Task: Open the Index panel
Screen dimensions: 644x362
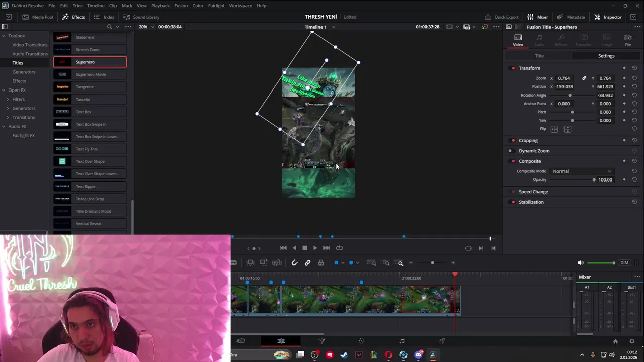Action: coord(104,17)
